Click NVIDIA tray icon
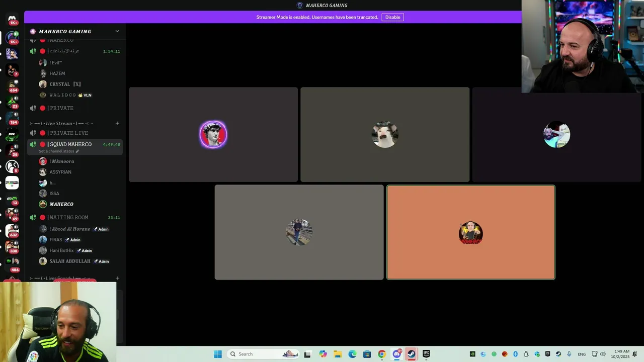 tap(472, 354)
